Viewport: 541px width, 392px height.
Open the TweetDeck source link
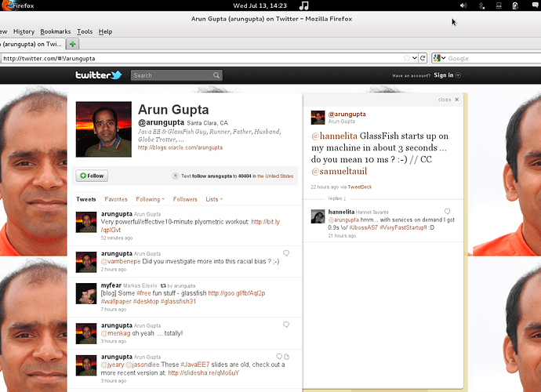click(360, 187)
